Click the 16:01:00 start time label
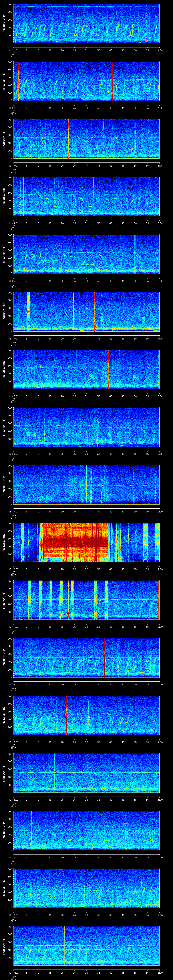Screen dimensions: 173x980 click(13, 50)
